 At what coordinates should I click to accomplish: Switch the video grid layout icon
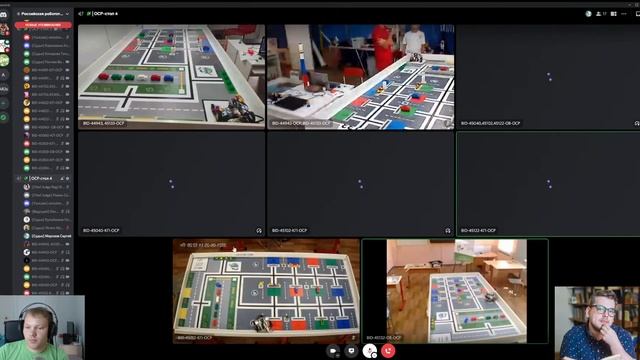coord(613,14)
